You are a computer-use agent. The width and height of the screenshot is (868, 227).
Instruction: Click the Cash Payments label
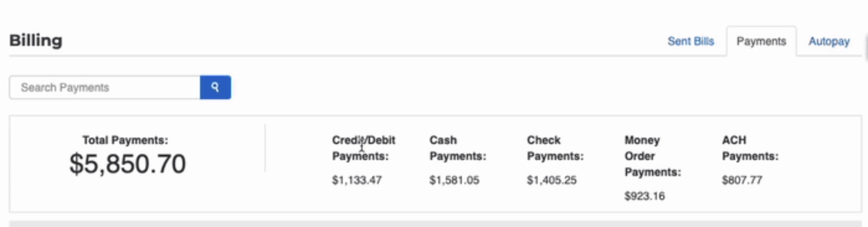coord(458,148)
